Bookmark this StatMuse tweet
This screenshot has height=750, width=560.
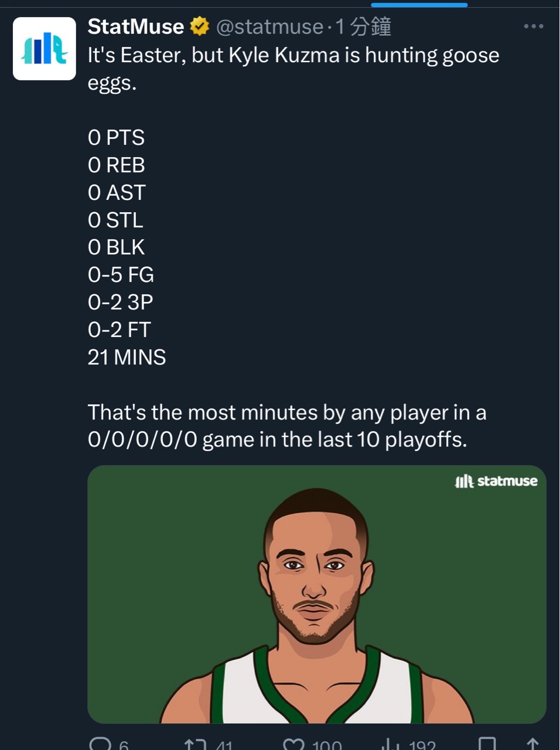click(x=487, y=745)
